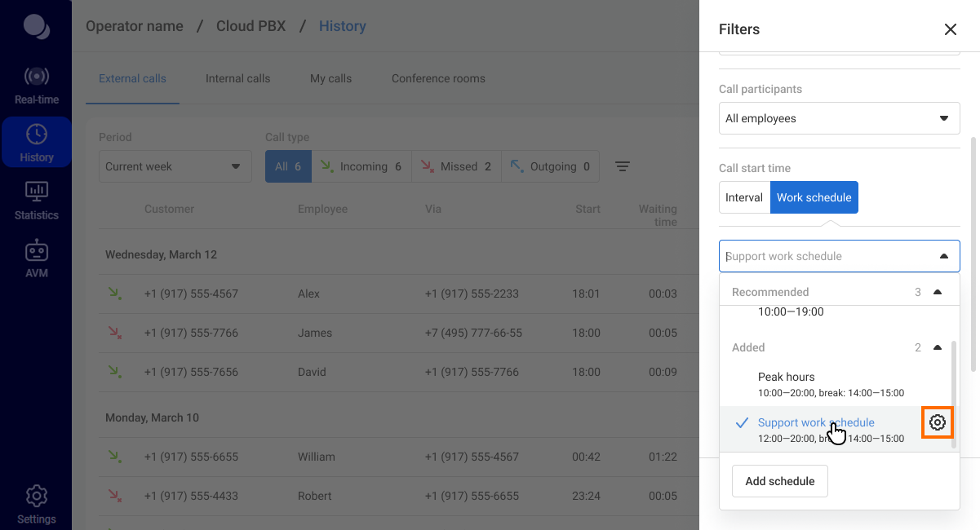Collapse the Support work schedule combo box
Image resolution: width=980 pixels, height=530 pixels.
point(944,256)
